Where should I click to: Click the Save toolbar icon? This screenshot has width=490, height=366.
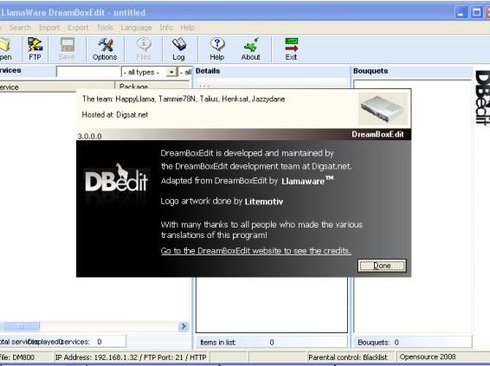[x=67, y=49]
